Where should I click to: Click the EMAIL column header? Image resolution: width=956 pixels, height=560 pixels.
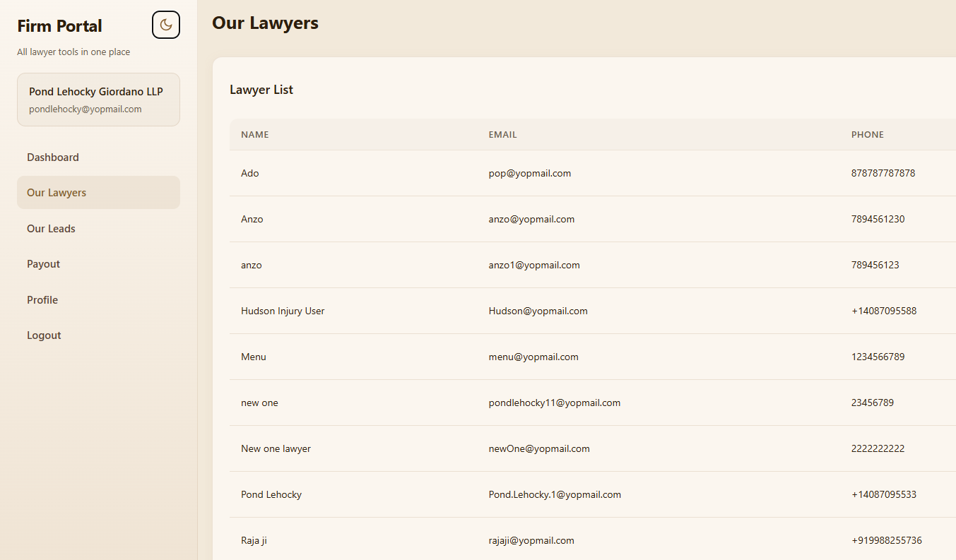[502, 134]
